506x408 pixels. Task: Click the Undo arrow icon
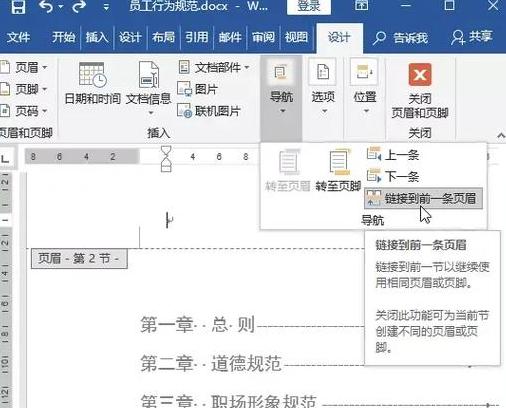(46, 6)
